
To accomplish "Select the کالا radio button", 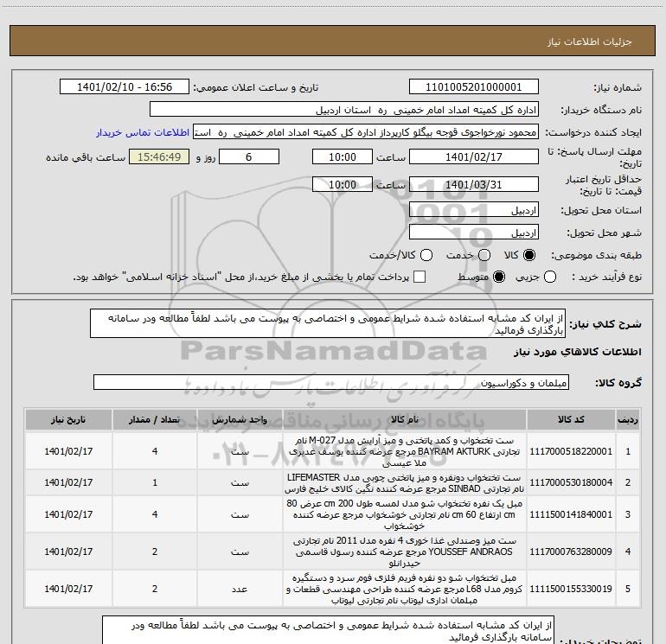I will click(529, 255).
